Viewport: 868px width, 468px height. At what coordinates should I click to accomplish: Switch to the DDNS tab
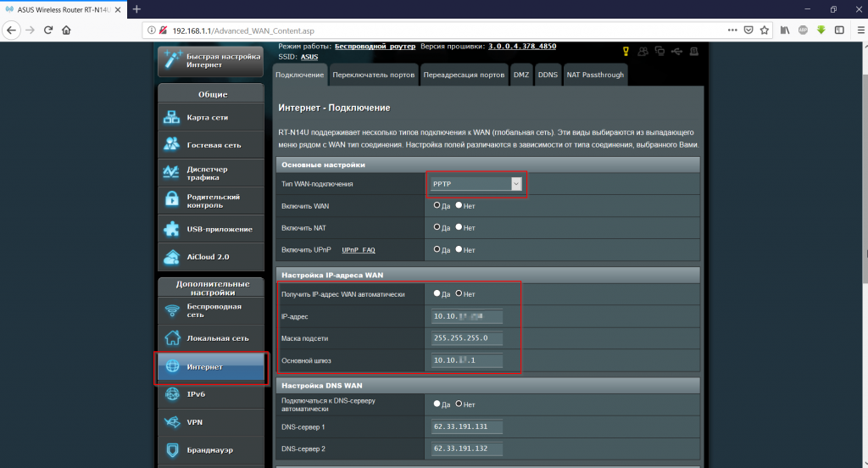(x=548, y=75)
